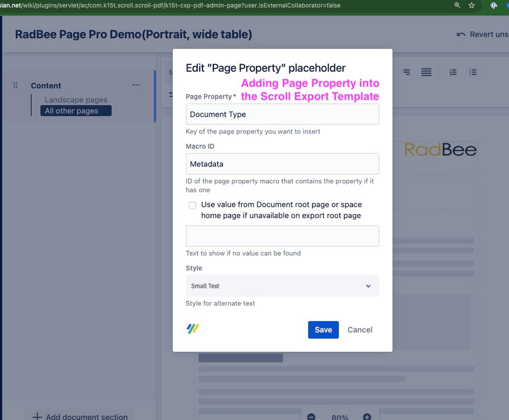This screenshot has height=420, width=509.
Task: Click the Revert undo arrow icon
Action: 461,35
